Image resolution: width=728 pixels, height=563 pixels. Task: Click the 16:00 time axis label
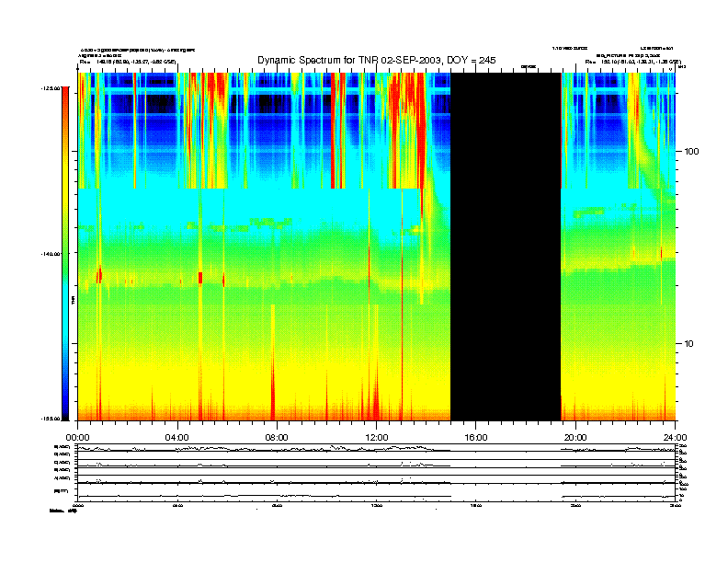coord(476,438)
